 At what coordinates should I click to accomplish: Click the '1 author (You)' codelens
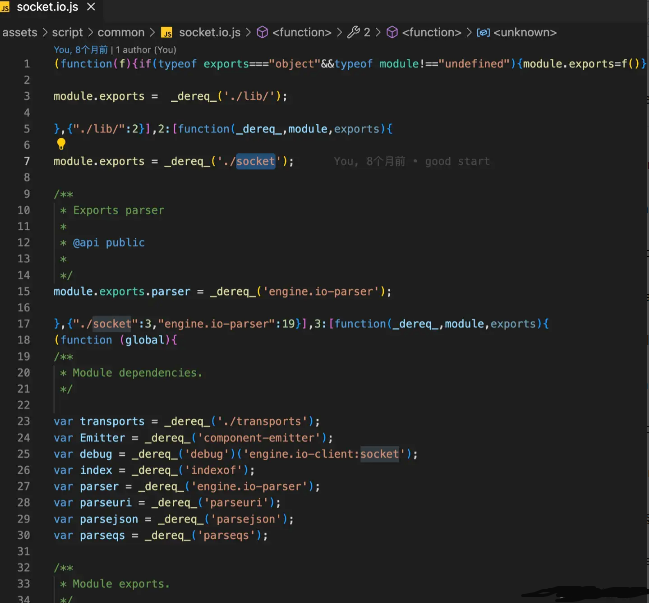[146, 50]
